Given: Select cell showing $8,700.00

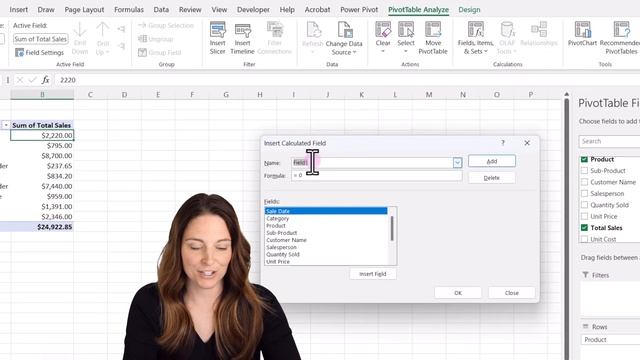Looking at the screenshot, I should point(42,156).
